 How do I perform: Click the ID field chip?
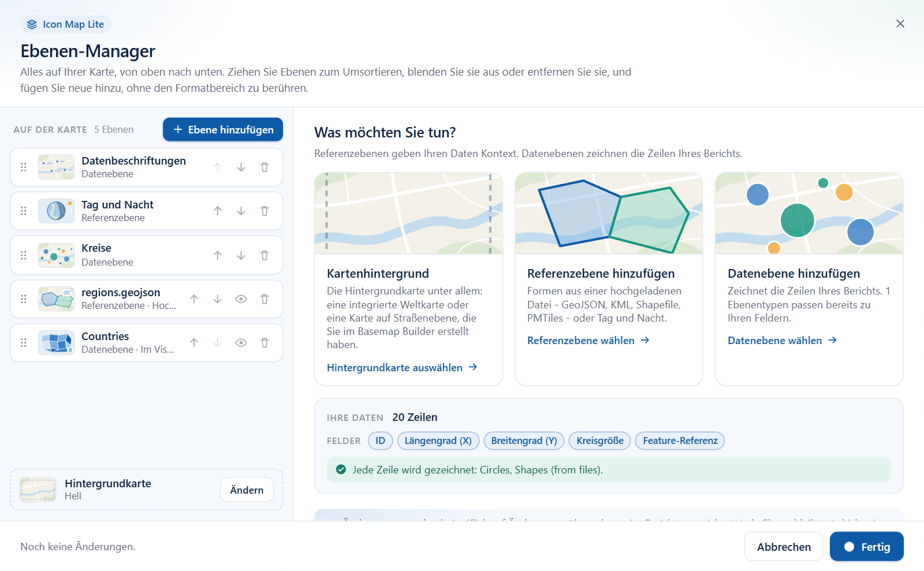[381, 441]
